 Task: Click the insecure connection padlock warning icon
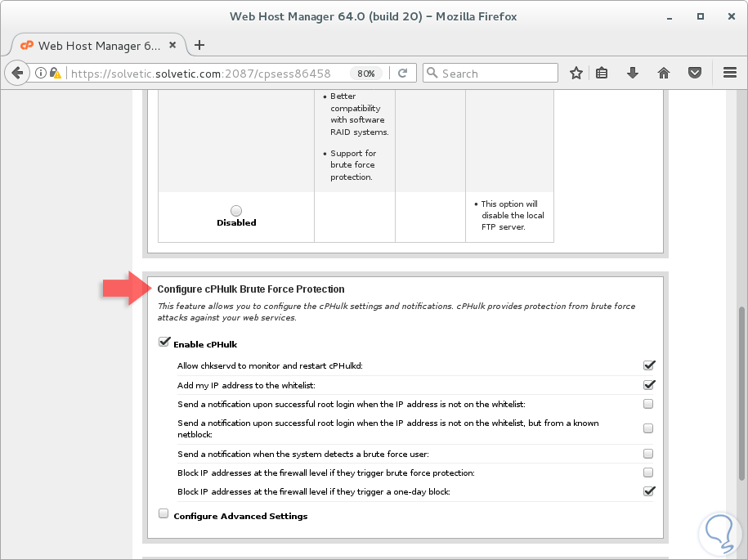pyautogui.click(x=56, y=73)
